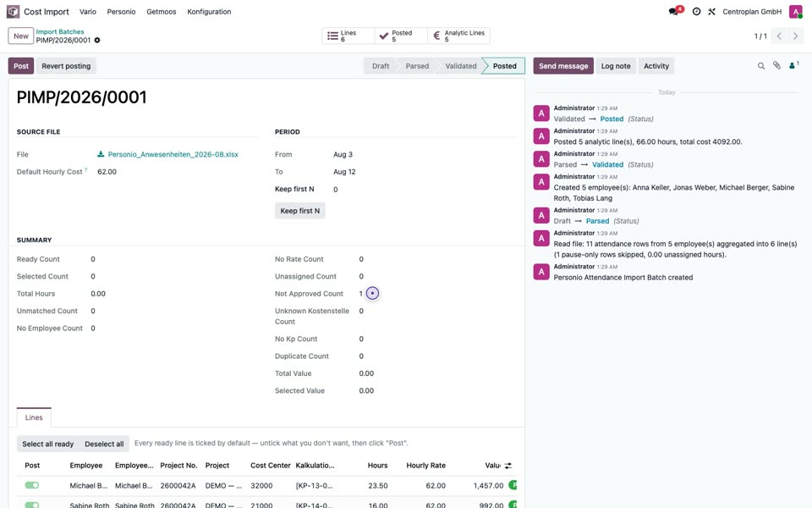Search messages with the chatter magnifier icon
Image resolution: width=812 pixels, height=508 pixels.
click(760, 66)
